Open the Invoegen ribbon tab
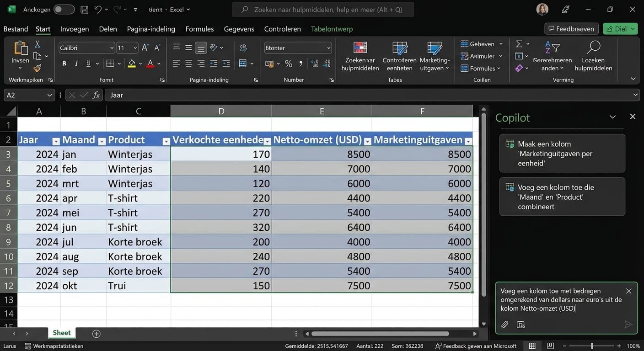 pos(74,28)
